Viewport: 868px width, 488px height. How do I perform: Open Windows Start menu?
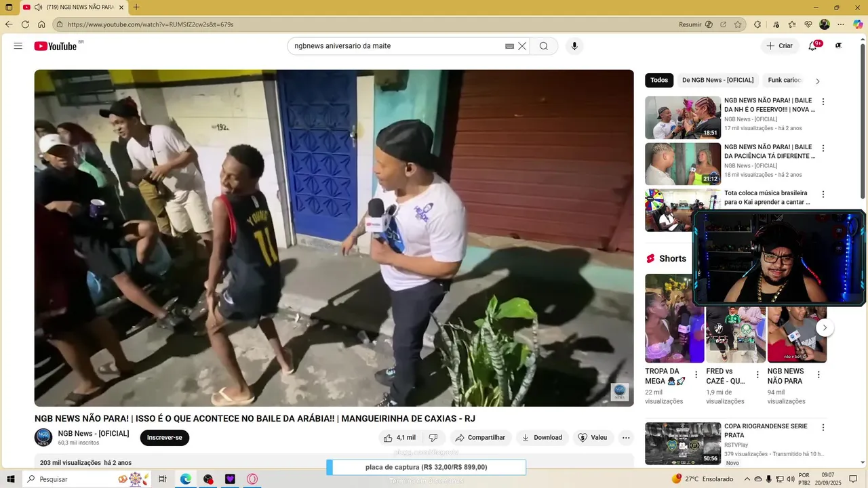[9, 479]
